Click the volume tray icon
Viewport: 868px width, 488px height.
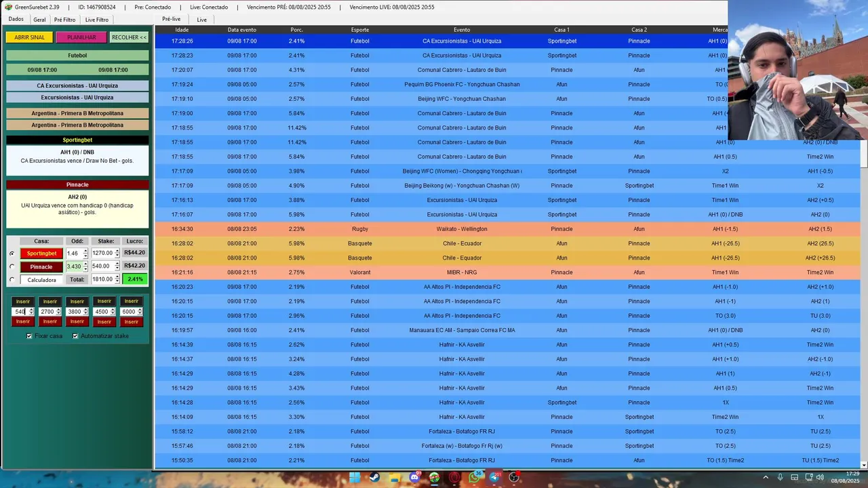(820, 477)
